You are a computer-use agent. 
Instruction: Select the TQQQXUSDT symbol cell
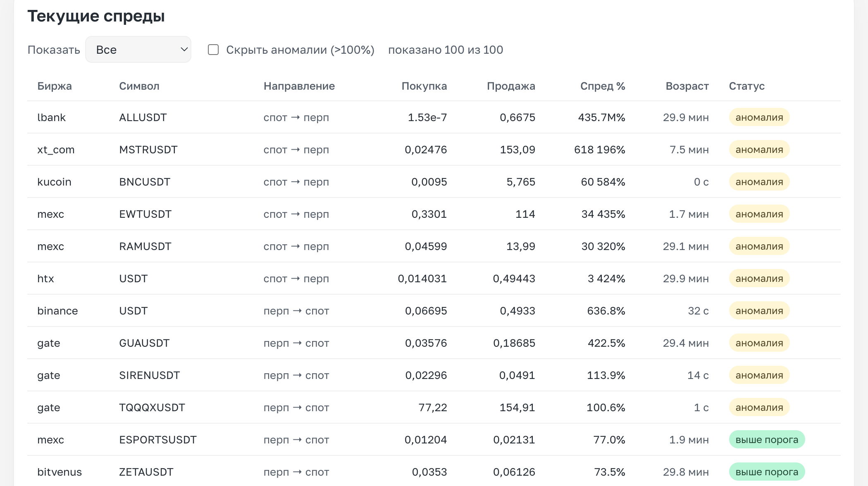coord(152,407)
